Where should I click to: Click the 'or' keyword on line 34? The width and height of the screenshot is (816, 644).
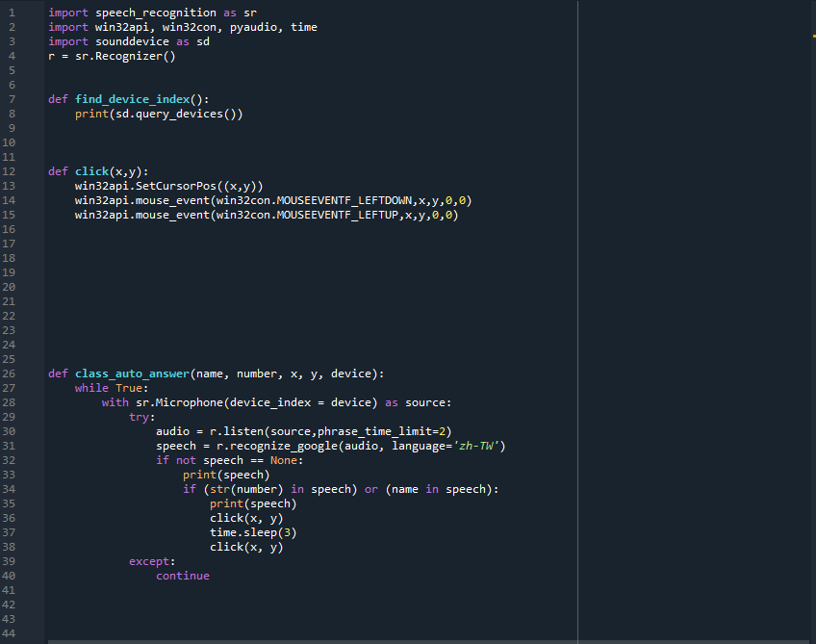tap(371, 489)
